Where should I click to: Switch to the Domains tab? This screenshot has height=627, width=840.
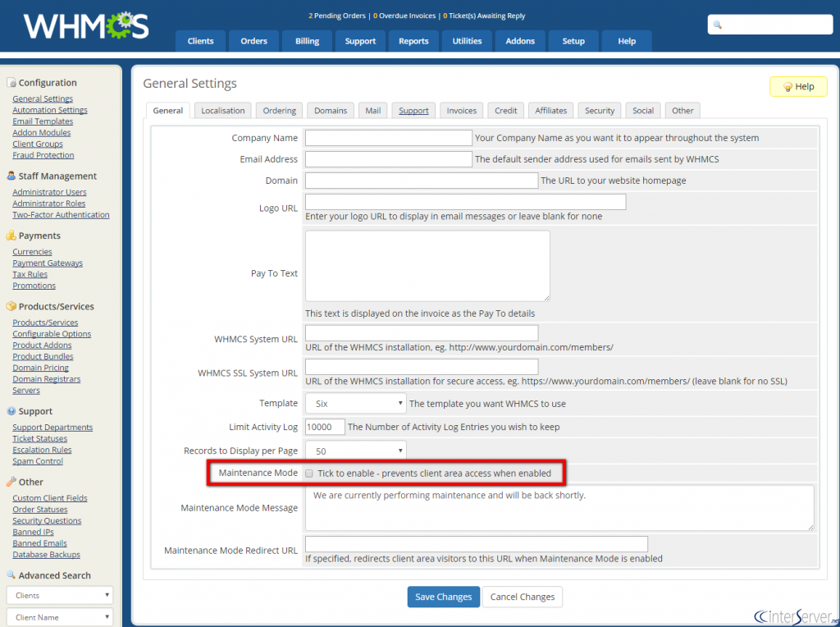(x=331, y=111)
